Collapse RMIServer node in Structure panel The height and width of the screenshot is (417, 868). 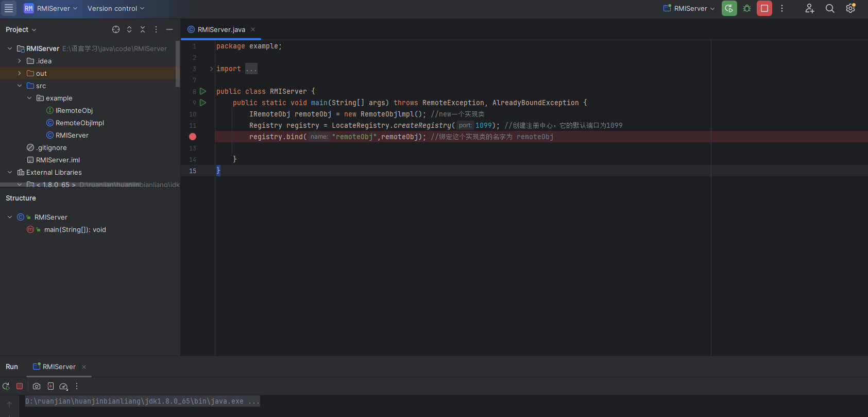[10, 217]
